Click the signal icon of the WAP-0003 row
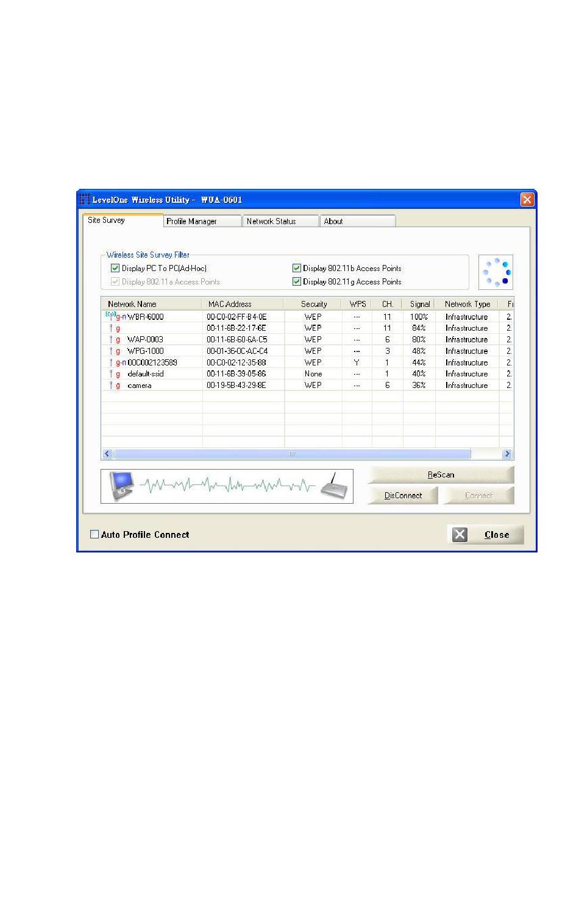This screenshot has width=579, height=924. point(111,339)
